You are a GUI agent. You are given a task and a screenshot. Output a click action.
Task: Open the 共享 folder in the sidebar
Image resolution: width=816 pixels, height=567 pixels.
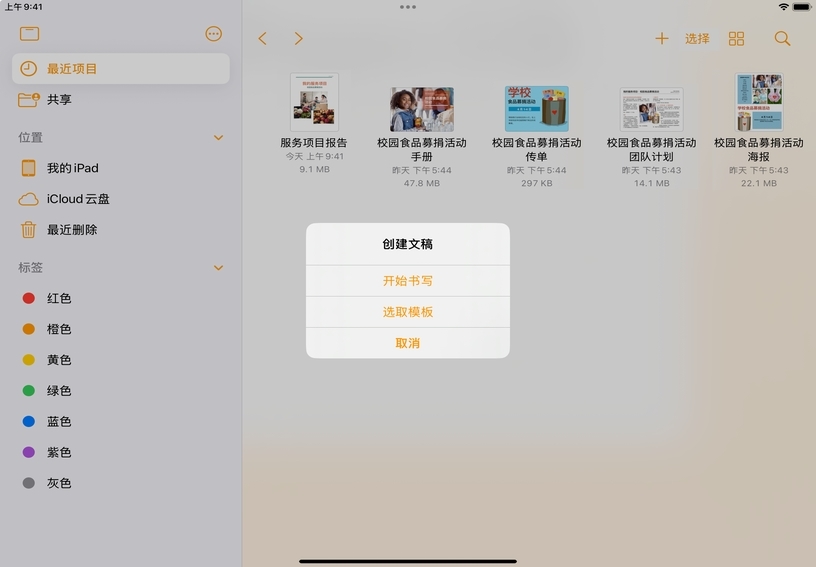pos(59,100)
